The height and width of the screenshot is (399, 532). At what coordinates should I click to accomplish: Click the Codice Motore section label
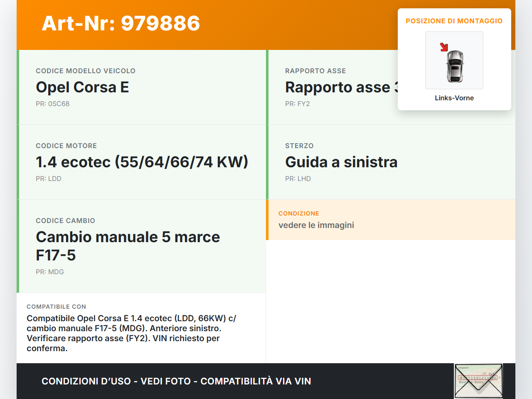click(66, 146)
